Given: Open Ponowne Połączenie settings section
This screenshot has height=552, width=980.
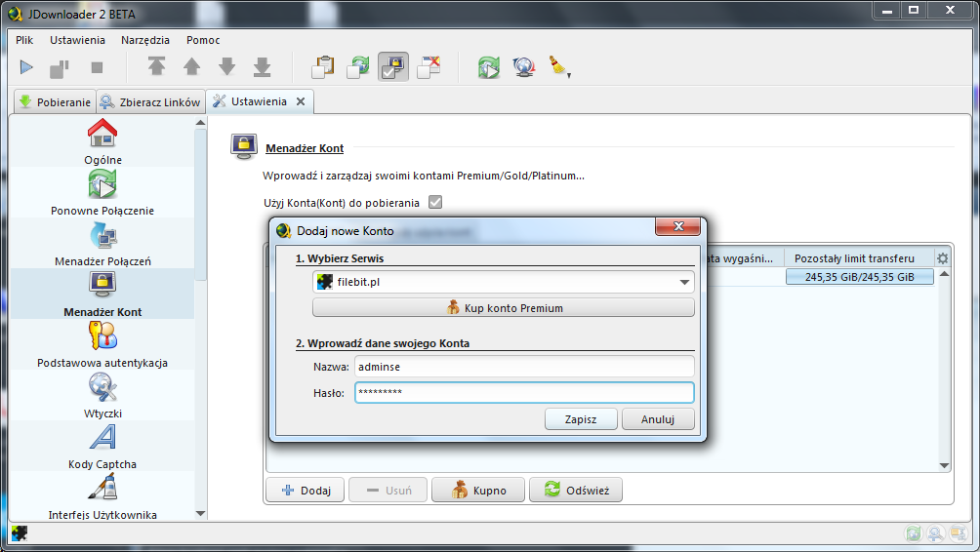Looking at the screenshot, I should 102,192.
